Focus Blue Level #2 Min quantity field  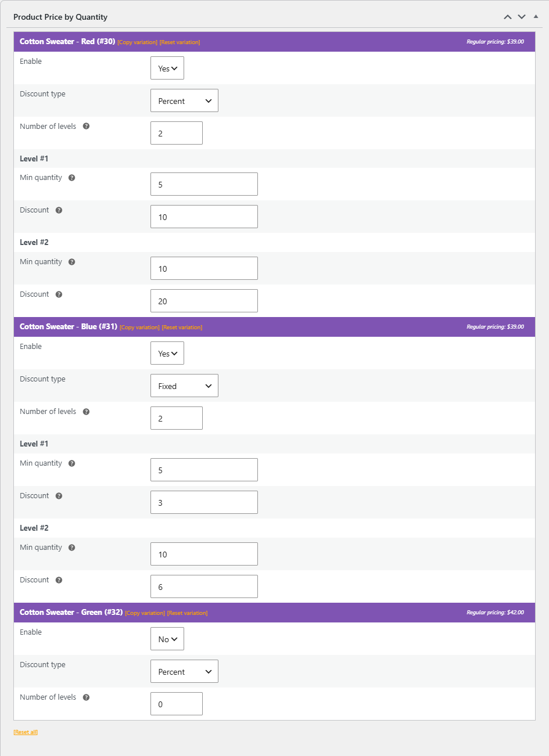[204, 554]
